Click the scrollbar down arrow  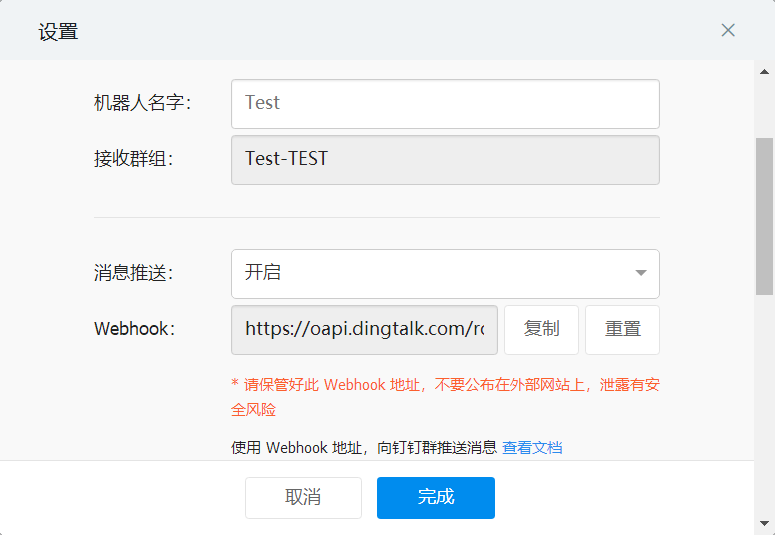point(764,523)
